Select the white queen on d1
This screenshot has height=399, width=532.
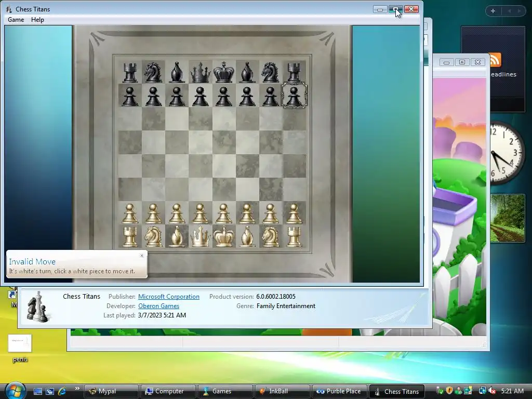200,236
